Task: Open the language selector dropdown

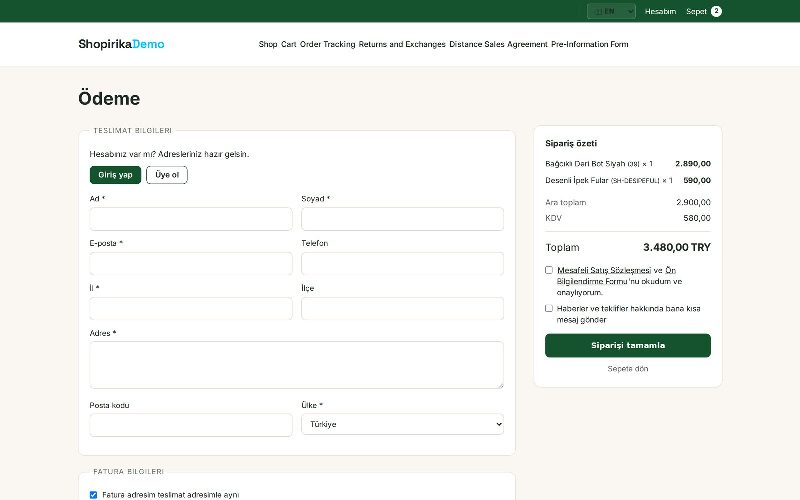Action: (x=611, y=11)
